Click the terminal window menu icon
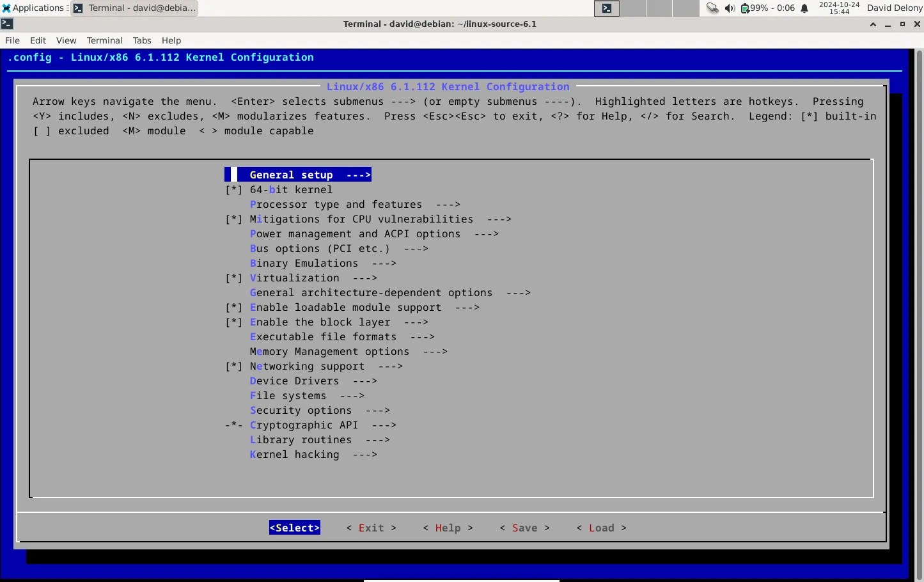 tap(6, 24)
